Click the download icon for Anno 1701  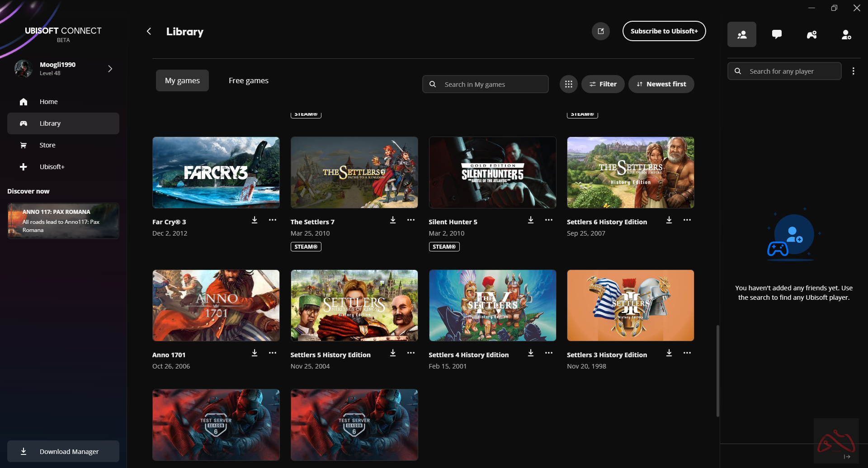(x=255, y=353)
